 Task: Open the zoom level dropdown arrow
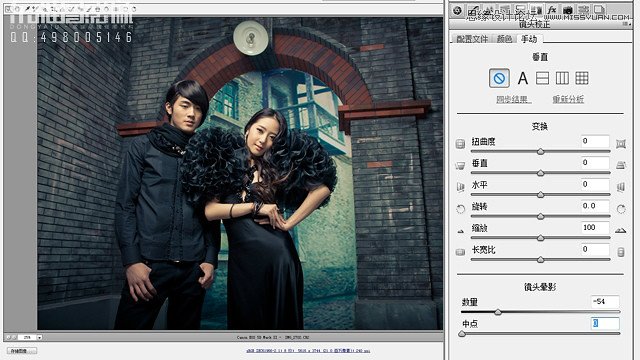tap(40, 338)
